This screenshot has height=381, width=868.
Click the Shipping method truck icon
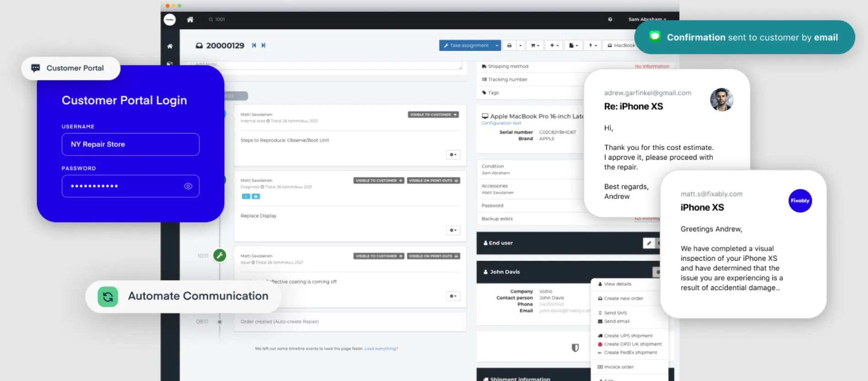[484, 66]
